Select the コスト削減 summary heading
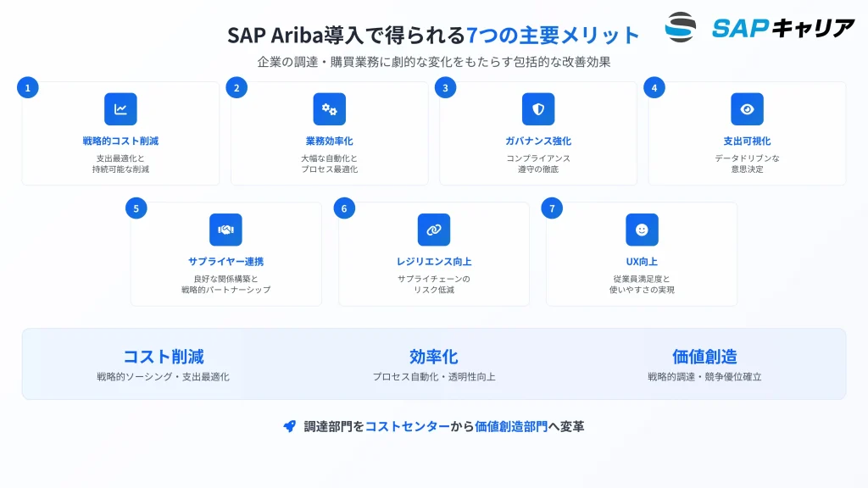The height and width of the screenshot is (488, 868). (164, 357)
